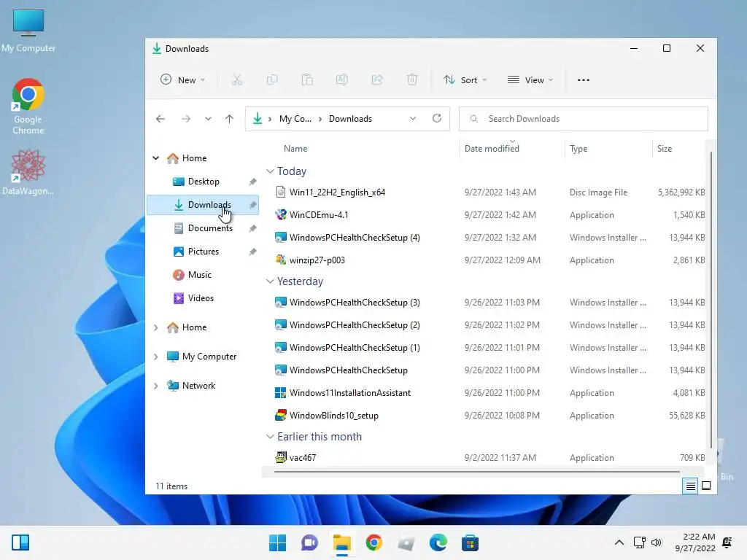This screenshot has height=560, width=747.
Task: Select the Windows11InstallationAssistant icon
Action: [x=281, y=393]
